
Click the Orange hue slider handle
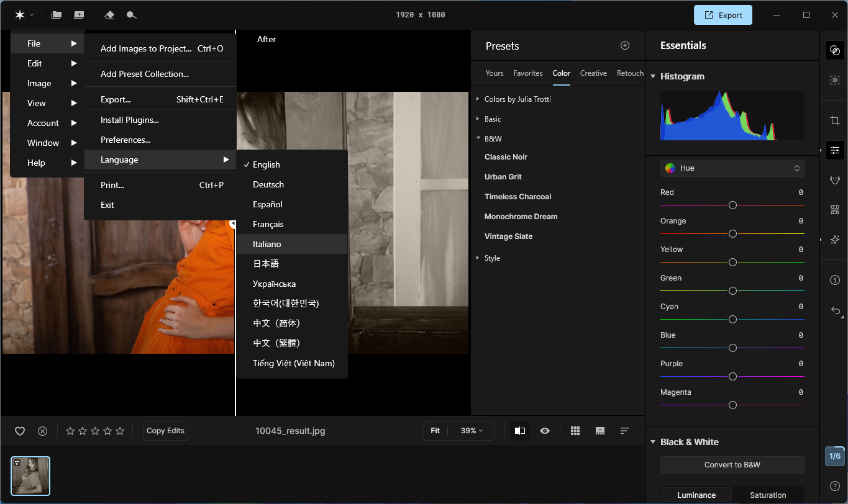pyautogui.click(x=732, y=233)
